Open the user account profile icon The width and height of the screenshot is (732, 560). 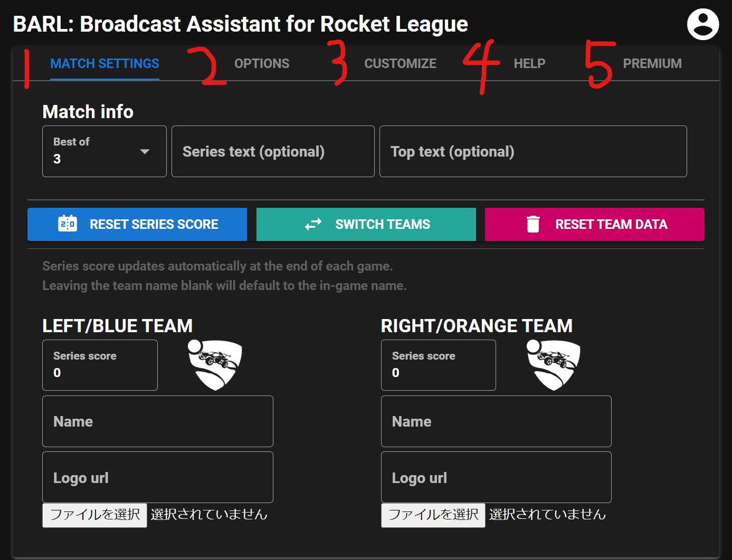pos(702,24)
